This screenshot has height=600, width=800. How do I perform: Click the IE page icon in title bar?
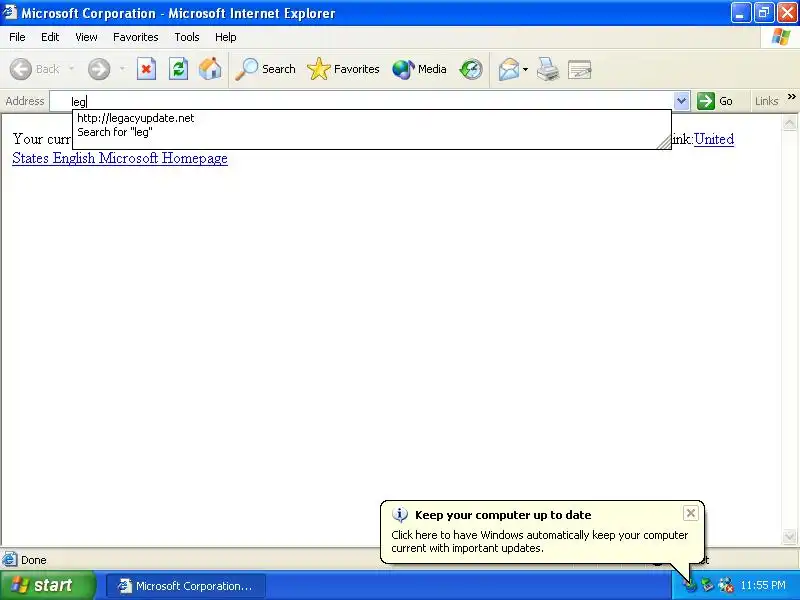10,12
